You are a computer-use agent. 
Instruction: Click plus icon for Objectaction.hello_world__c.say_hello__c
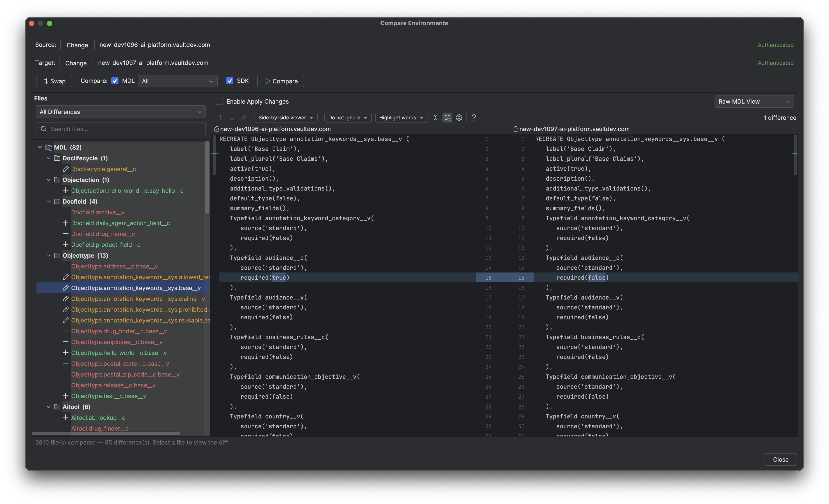(66, 191)
